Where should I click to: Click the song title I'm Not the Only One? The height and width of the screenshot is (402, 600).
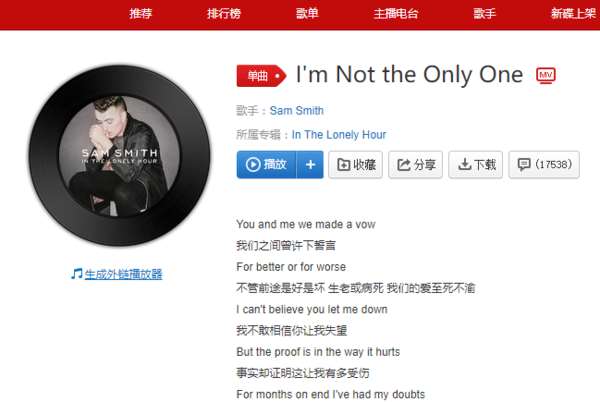coord(409,74)
